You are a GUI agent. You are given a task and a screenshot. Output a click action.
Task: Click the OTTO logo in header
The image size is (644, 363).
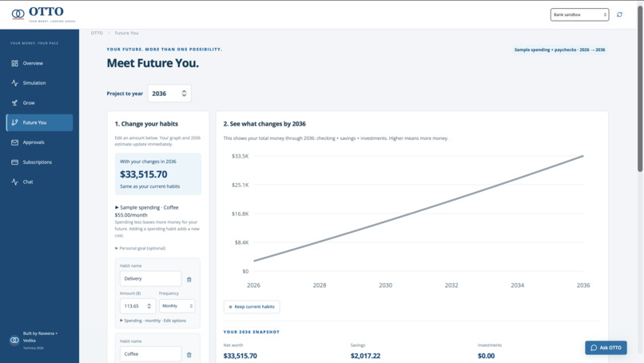(x=43, y=14)
